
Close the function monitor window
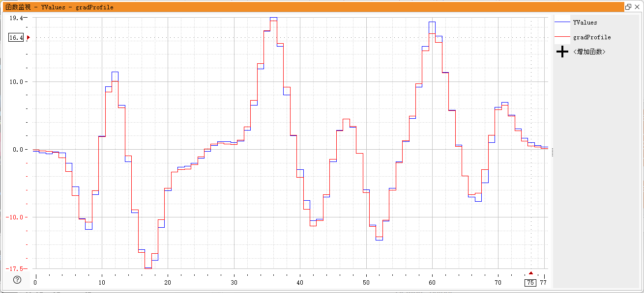637,7
